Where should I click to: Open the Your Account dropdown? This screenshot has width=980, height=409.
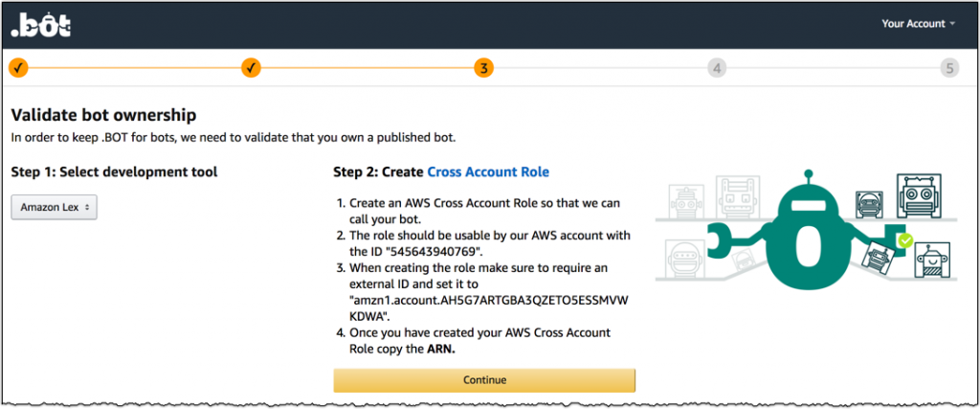[x=918, y=24]
